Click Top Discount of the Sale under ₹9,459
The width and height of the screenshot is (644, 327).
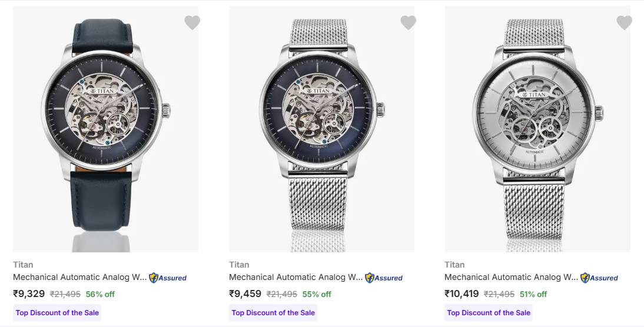[x=273, y=313]
